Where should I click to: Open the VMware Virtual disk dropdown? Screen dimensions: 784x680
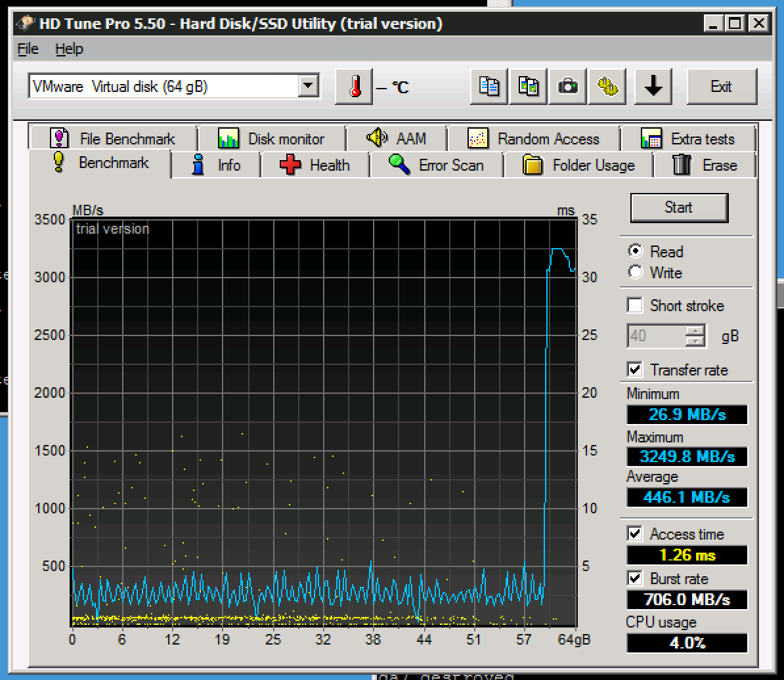click(308, 86)
